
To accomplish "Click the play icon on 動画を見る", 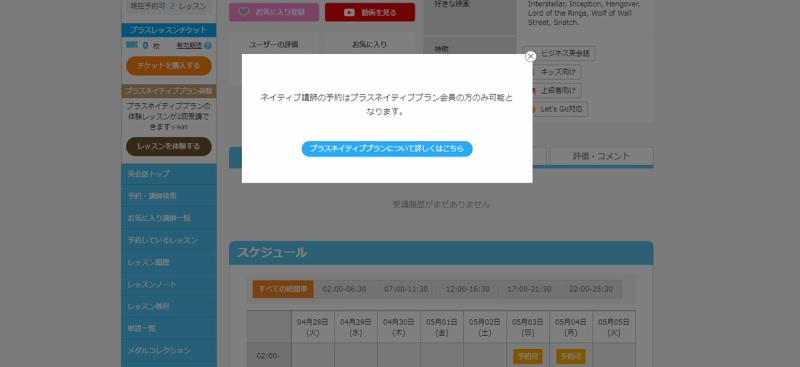I will (x=349, y=12).
